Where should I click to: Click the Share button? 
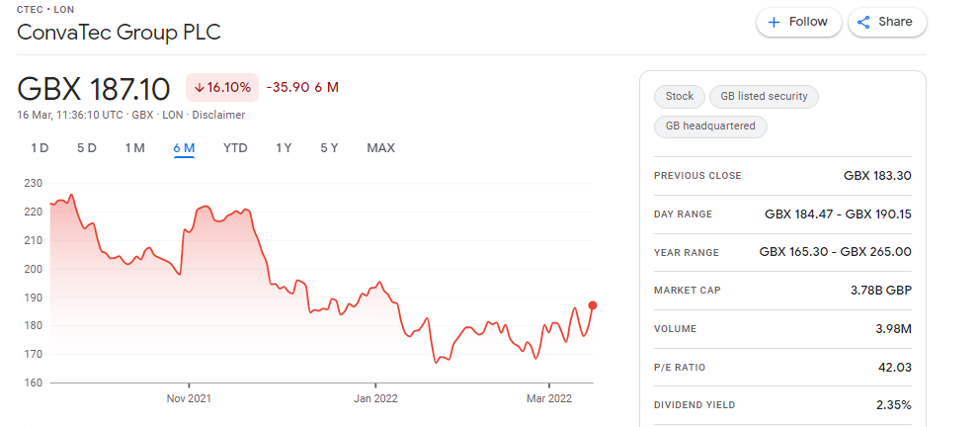coord(887,22)
